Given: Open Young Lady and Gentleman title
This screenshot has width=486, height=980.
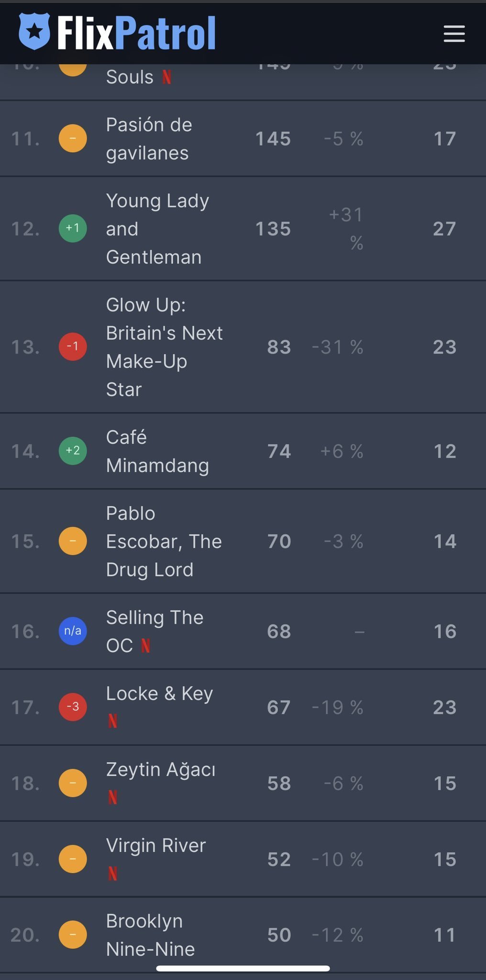Looking at the screenshot, I should tap(157, 229).
